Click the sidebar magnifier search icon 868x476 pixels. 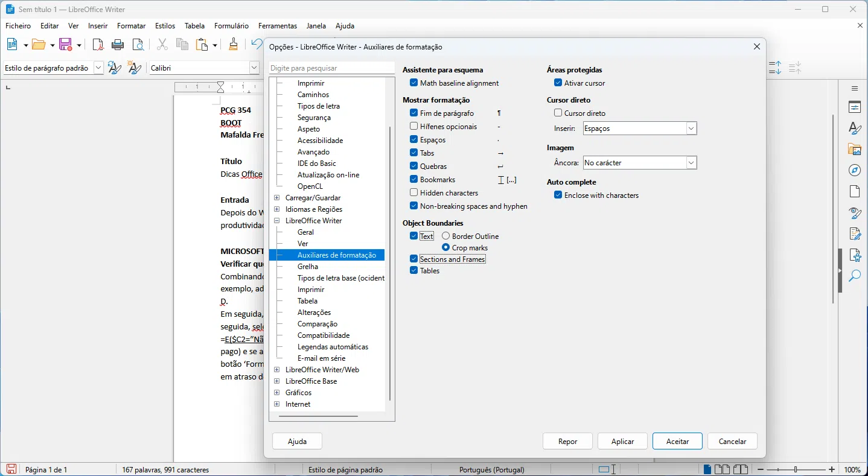point(855,276)
